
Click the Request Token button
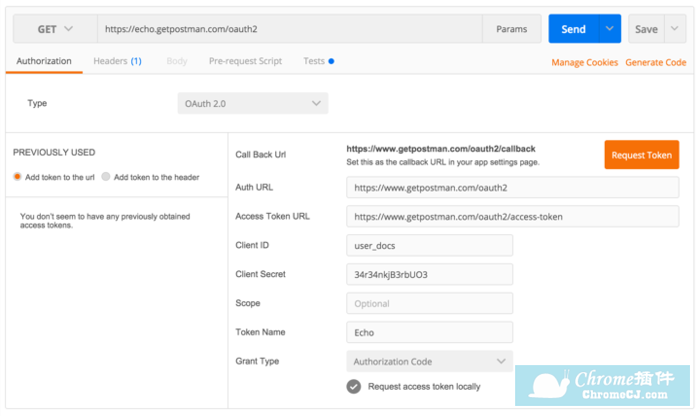coord(642,155)
